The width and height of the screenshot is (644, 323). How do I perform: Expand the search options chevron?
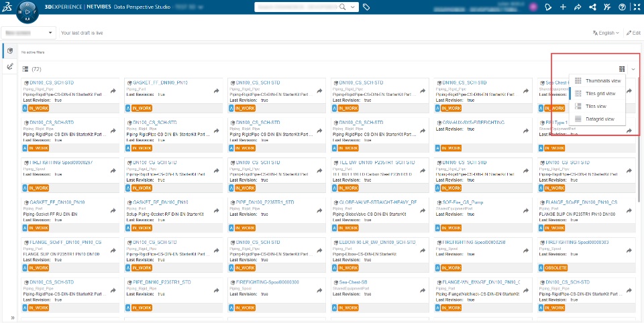click(352, 7)
